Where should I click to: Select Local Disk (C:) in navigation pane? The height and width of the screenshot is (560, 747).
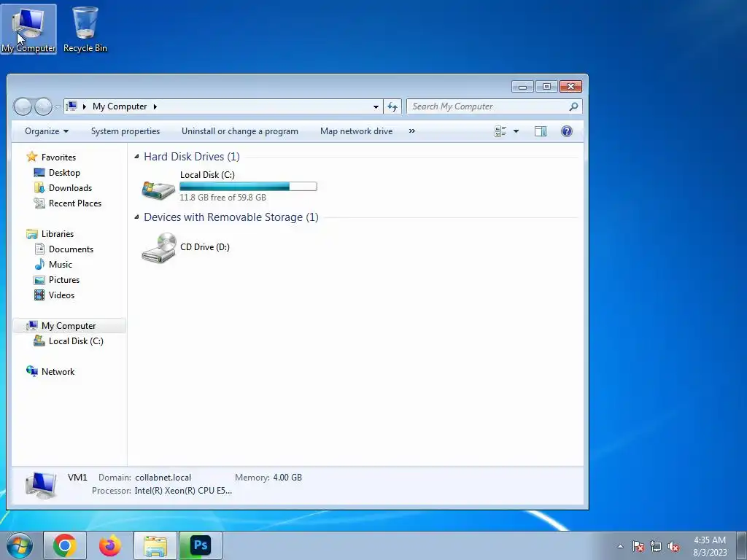(x=76, y=341)
